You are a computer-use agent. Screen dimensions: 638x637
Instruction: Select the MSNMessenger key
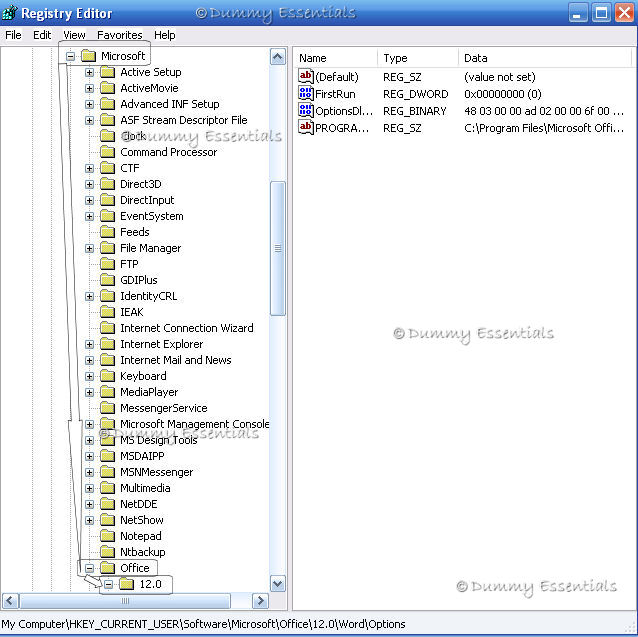(x=157, y=472)
